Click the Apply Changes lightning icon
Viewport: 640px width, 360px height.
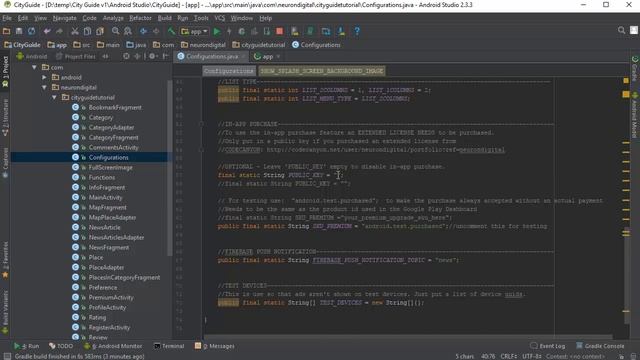point(229,31)
